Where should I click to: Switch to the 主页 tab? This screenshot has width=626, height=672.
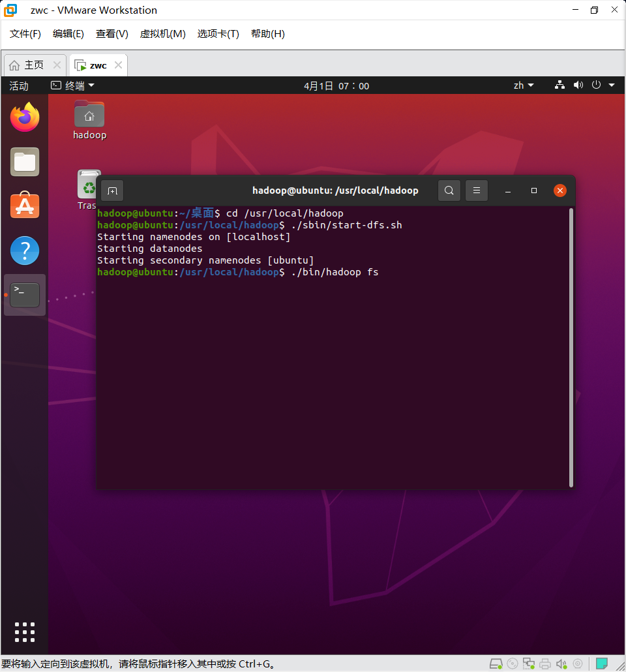click(x=35, y=65)
